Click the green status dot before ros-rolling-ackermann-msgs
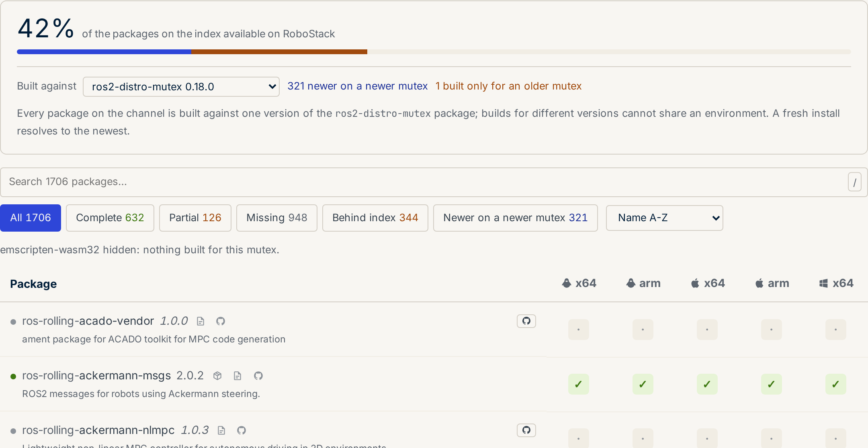The width and height of the screenshot is (868, 448). point(13,377)
